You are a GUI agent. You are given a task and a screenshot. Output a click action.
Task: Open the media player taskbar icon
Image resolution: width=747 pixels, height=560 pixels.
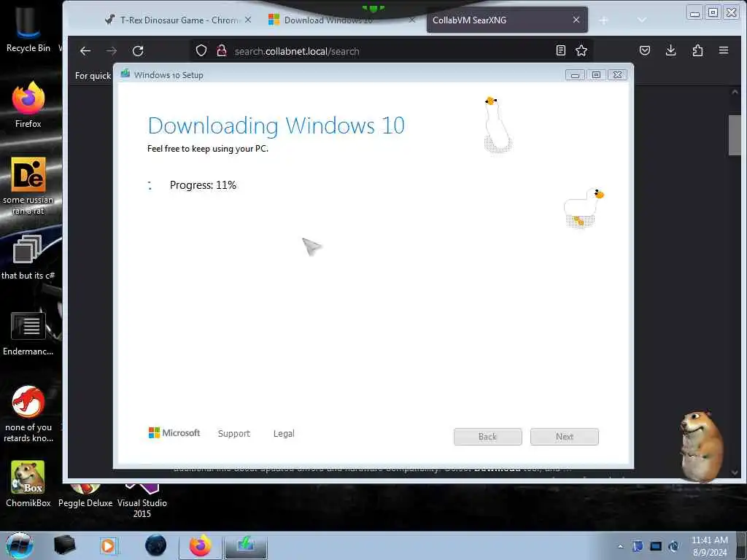[108, 545]
